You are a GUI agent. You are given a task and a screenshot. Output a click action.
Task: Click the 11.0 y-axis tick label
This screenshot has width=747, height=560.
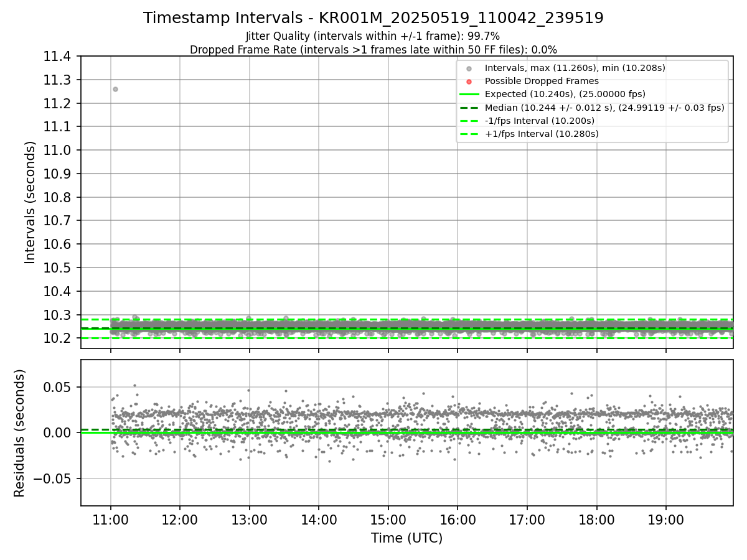[x=58, y=151]
